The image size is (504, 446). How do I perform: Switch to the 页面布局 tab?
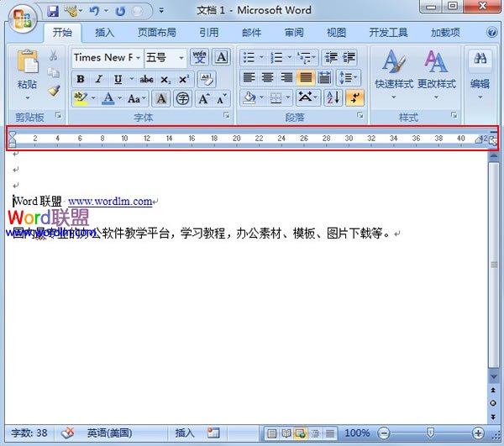click(x=157, y=33)
